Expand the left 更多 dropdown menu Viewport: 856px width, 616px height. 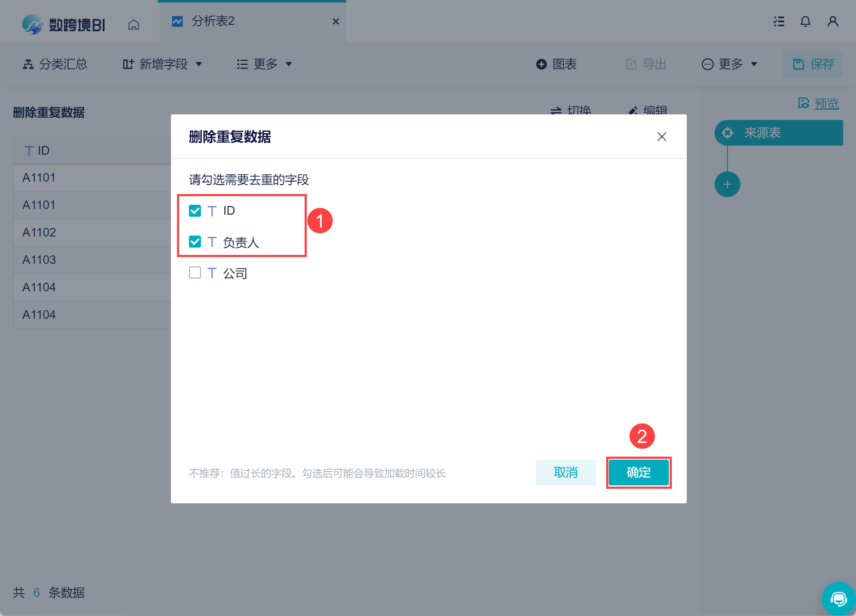[264, 64]
